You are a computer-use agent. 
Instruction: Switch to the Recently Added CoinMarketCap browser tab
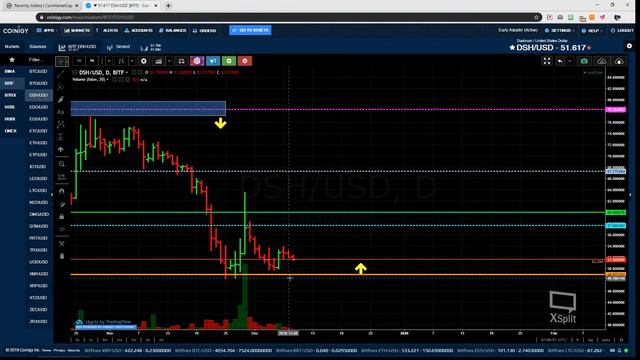pyautogui.click(x=42, y=6)
